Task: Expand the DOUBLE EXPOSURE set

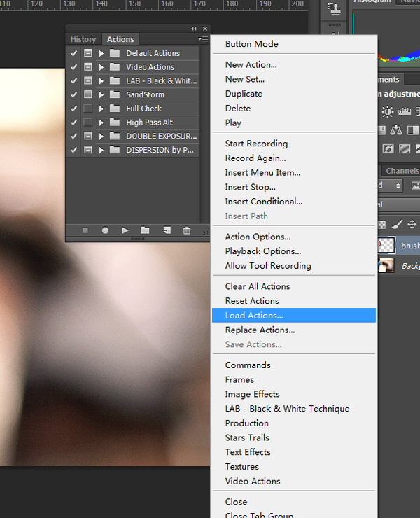Action: [101, 136]
